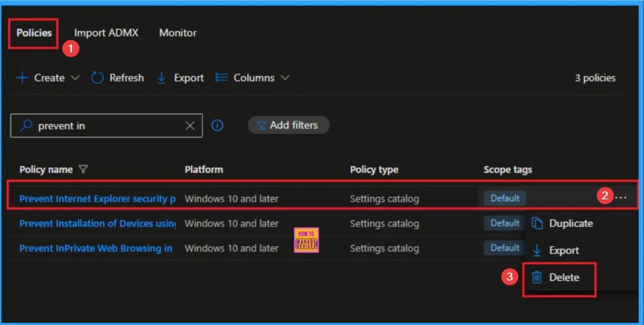Image resolution: width=644 pixels, height=325 pixels.
Task: Switch to Import ADMX tab
Action: pyautogui.click(x=106, y=33)
